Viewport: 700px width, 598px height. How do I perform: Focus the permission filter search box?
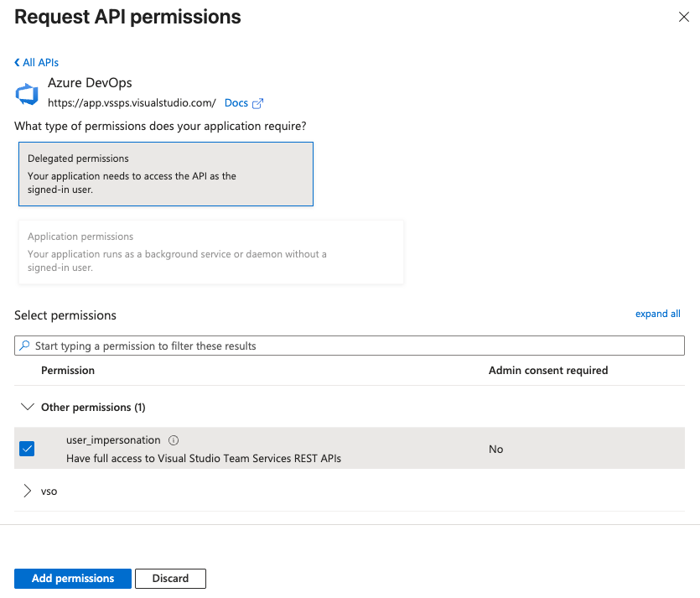click(349, 346)
